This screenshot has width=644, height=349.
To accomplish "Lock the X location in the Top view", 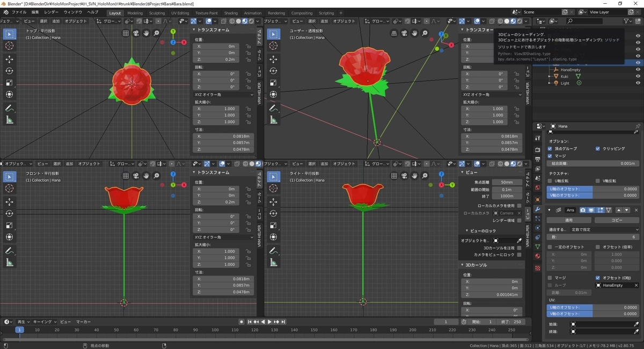I will click(x=248, y=46).
